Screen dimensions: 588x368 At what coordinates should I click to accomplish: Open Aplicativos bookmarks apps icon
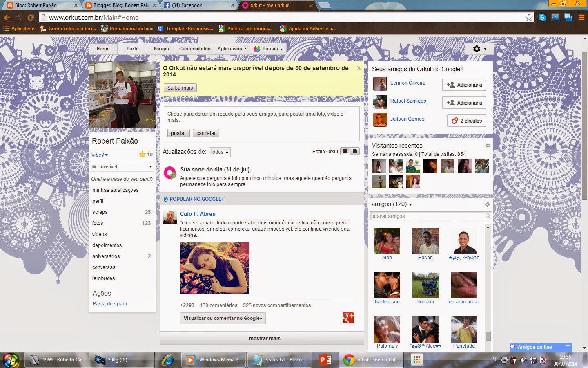coord(6,29)
